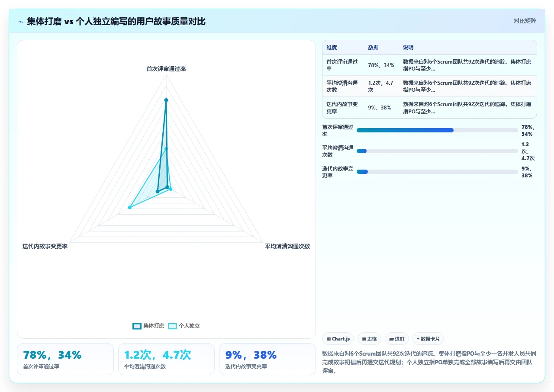The height and width of the screenshot is (392, 554).
Task: Open the 78%，34% stat card
Action: tap(65, 359)
